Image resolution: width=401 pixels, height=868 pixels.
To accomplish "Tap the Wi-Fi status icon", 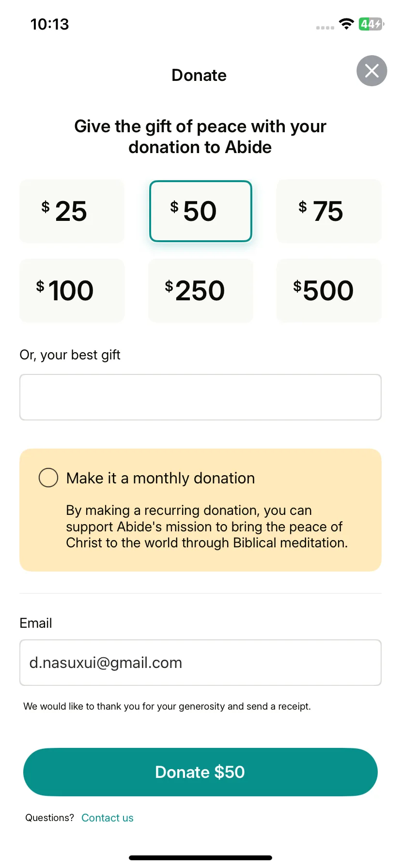I will pos(346,24).
